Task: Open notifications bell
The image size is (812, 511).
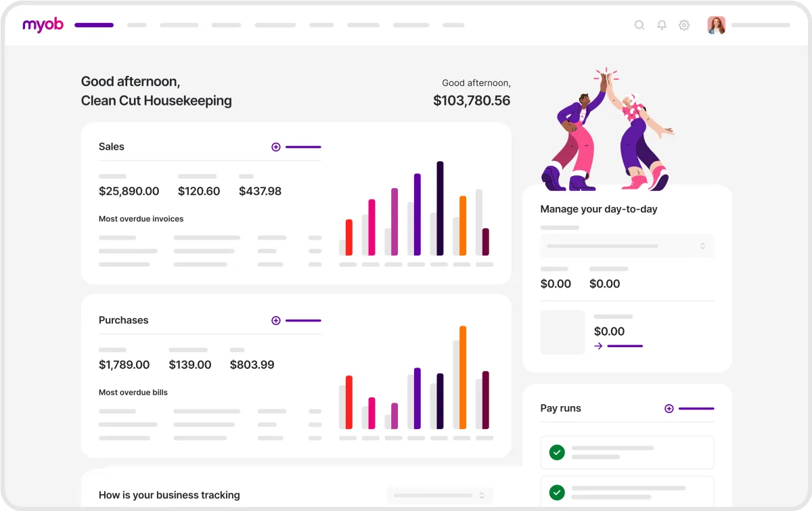Action: click(662, 25)
